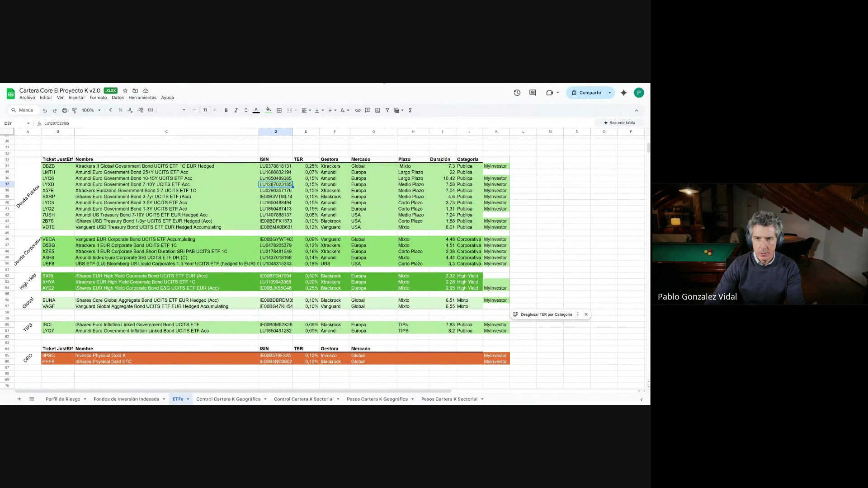Screen dimensions: 868x488
Task: Open the Insertar menu
Action: (76, 98)
